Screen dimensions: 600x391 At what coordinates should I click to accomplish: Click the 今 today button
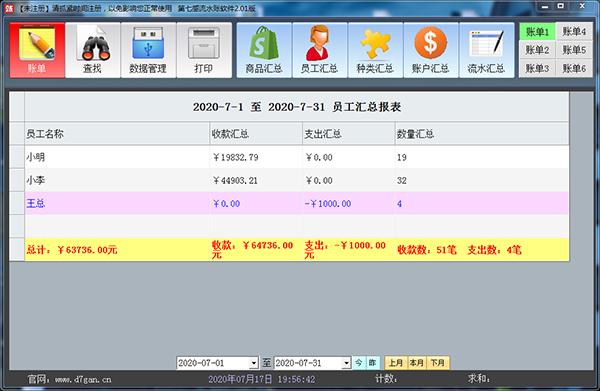pyautogui.click(x=359, y=363)
